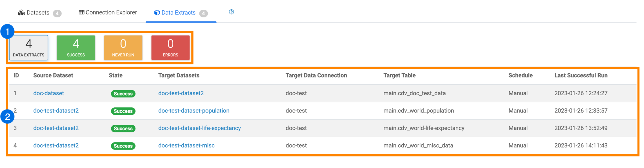Open the doc-test-dataset-life-expectancy target link
This screenshot has width=644, height=168.
pyautogui.click(x=199, y=128)
